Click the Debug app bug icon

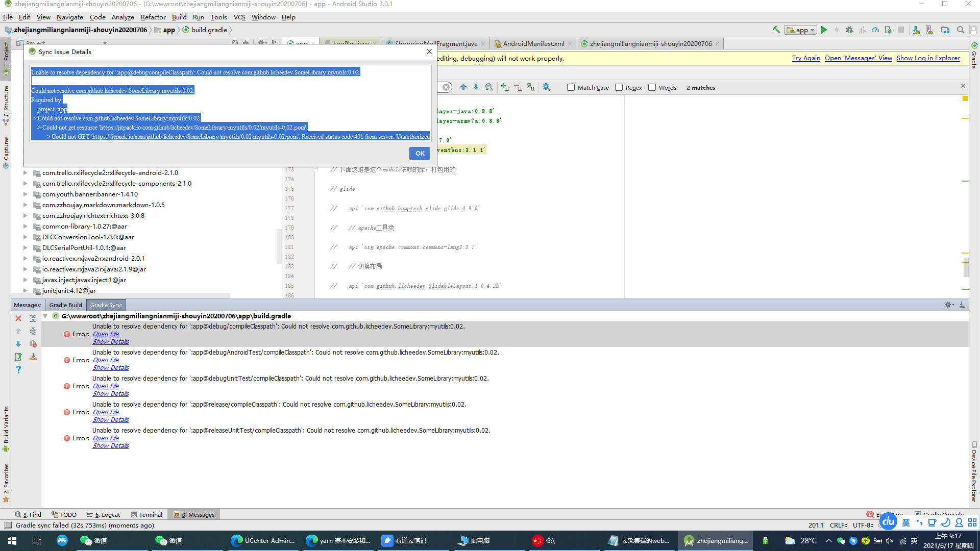[x=849, y=30]
